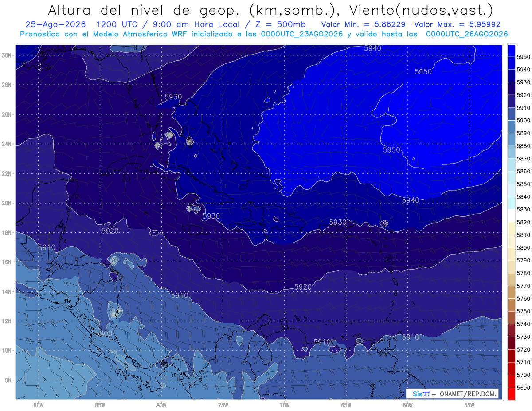
Task: Click the main title starting 'Altura del nivel de geop.'
Action: 270,10
